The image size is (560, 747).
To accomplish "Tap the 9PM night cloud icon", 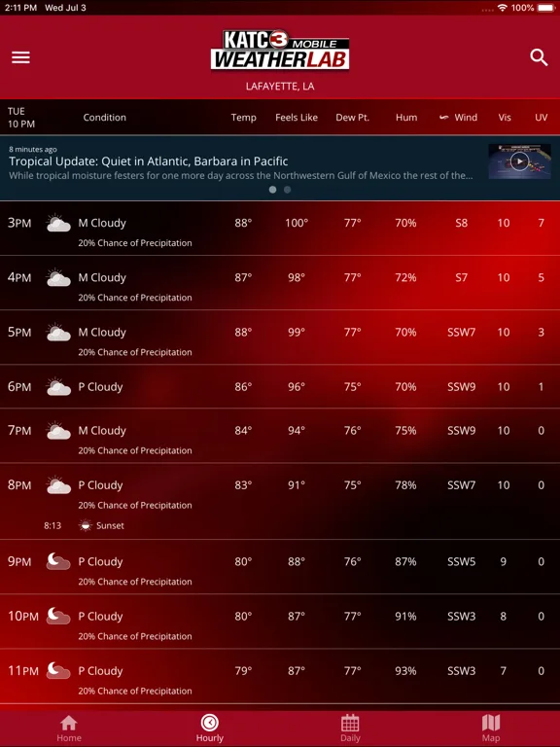I will click(x=58, y=561).
